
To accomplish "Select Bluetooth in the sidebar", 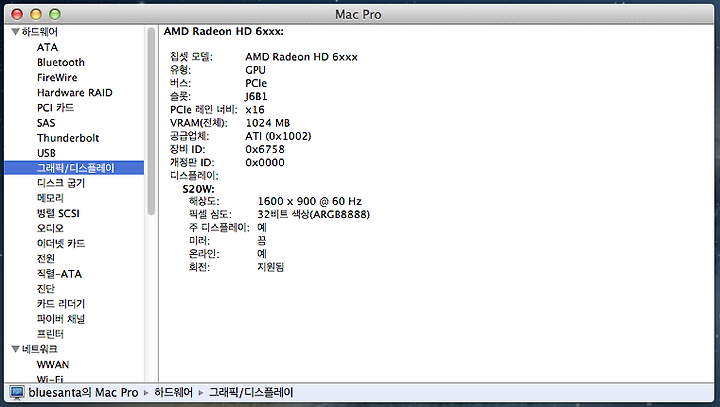I will (x=61, y=62).
